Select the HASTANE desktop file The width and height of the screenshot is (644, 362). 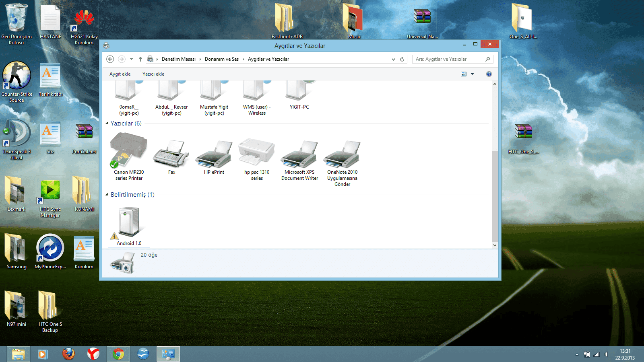[x=50, y=22]
